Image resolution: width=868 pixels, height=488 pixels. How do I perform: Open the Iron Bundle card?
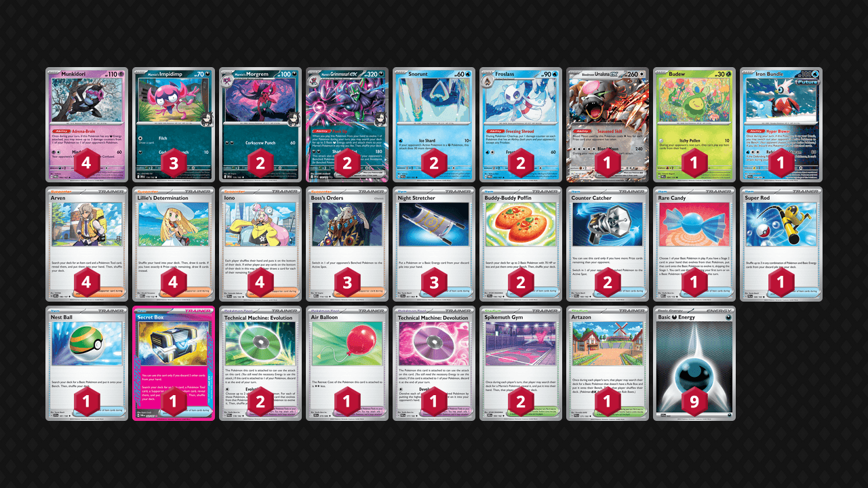coord(781,125)
